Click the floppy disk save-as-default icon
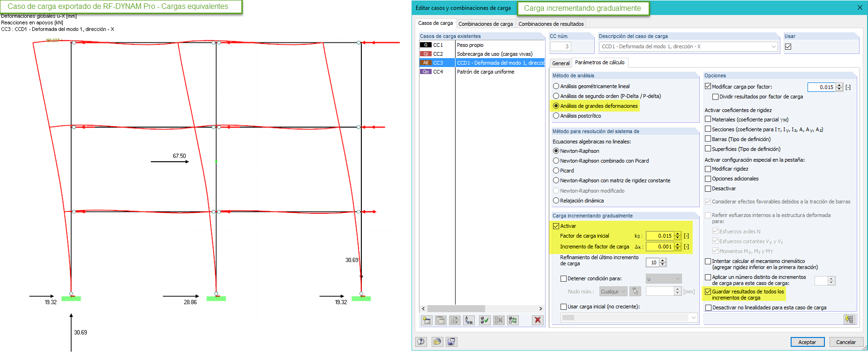This screenshot has width=868, height=352. [451, 342]
